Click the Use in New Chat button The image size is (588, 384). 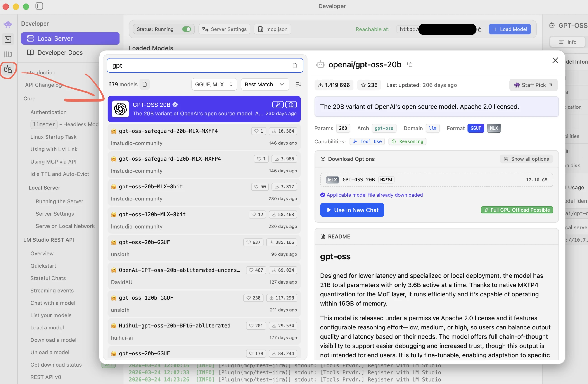click(x=352, y=210)
